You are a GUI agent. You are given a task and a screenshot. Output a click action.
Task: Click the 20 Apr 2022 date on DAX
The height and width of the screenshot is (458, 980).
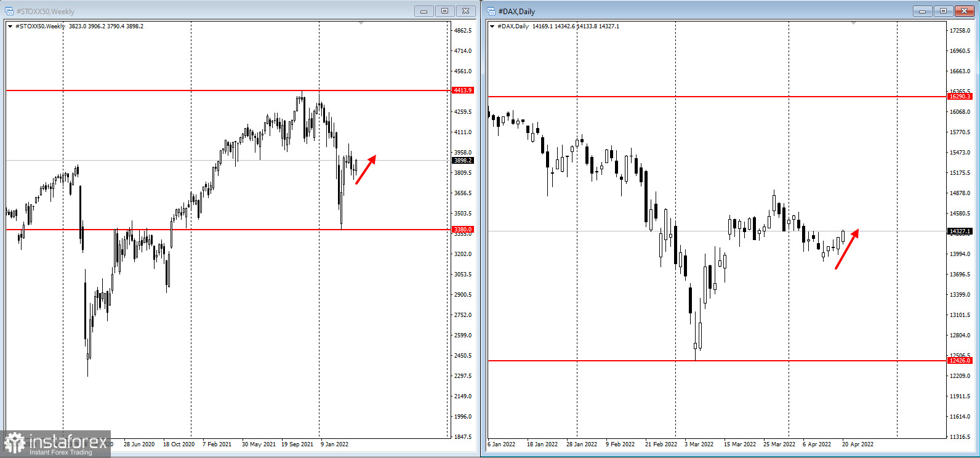[x=857, y=444]
